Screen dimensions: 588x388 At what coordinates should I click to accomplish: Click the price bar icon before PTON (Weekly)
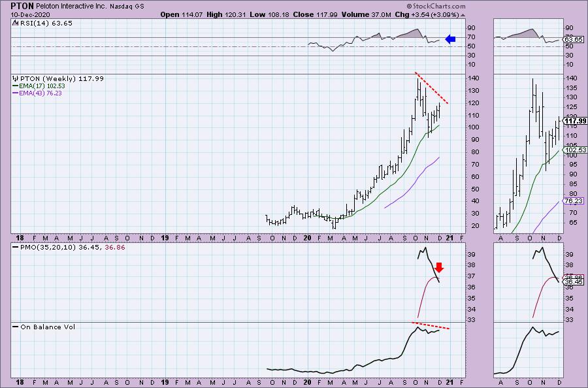(x=16, y=79)
